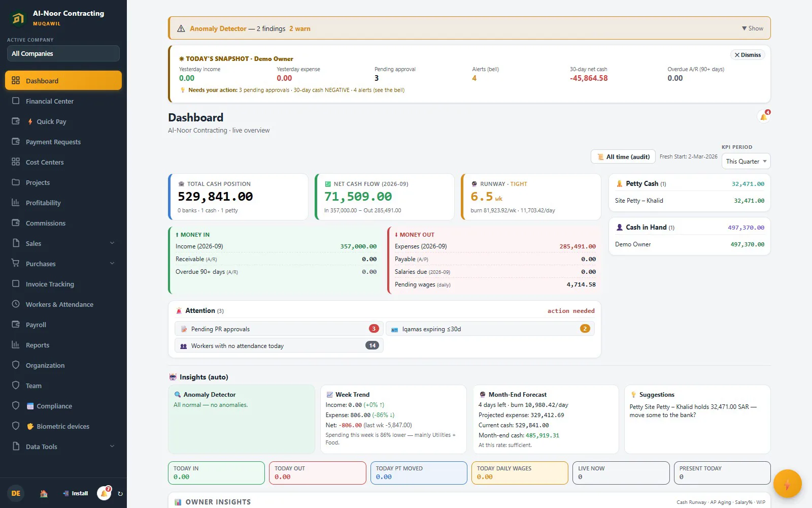Image resolution: width=812 pixels, height=508 pixels.
Task: Open Workers with no attendance today
Action: click(279, 345)
